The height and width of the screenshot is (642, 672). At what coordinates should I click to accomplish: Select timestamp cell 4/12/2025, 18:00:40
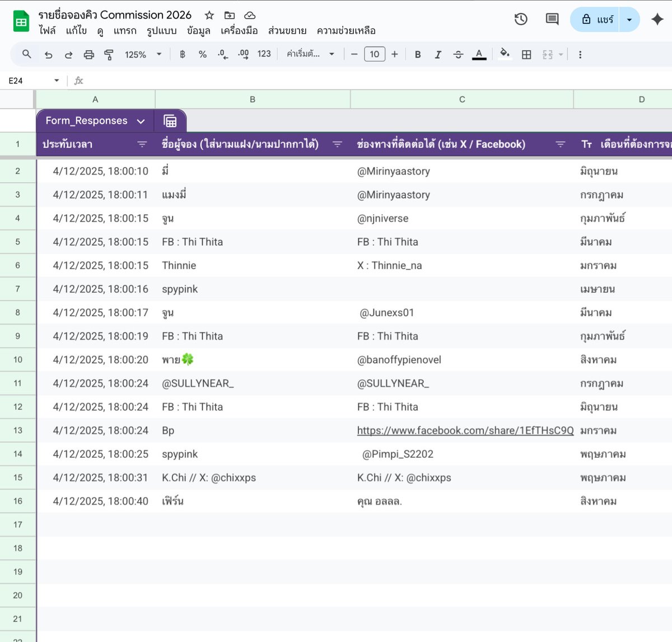(96, 502)
